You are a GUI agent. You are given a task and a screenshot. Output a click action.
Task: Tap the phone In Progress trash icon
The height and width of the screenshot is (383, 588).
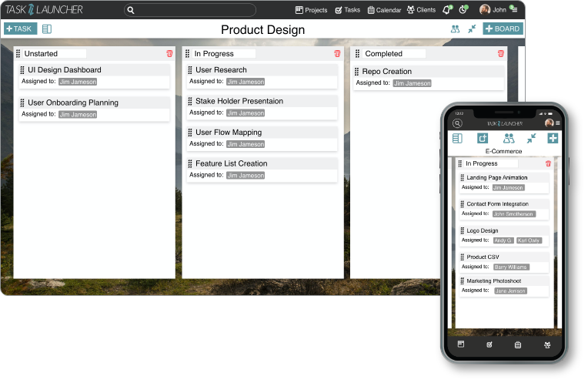[548, 163]
